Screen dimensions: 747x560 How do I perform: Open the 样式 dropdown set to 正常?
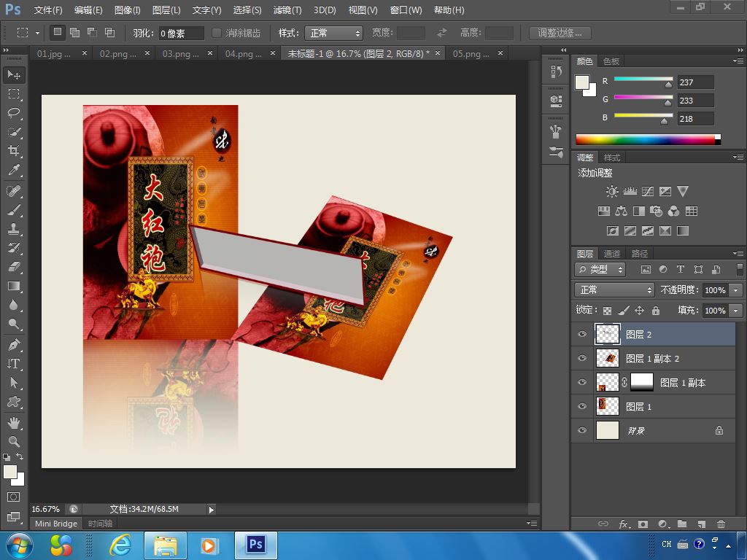click(x=335, y=33)
